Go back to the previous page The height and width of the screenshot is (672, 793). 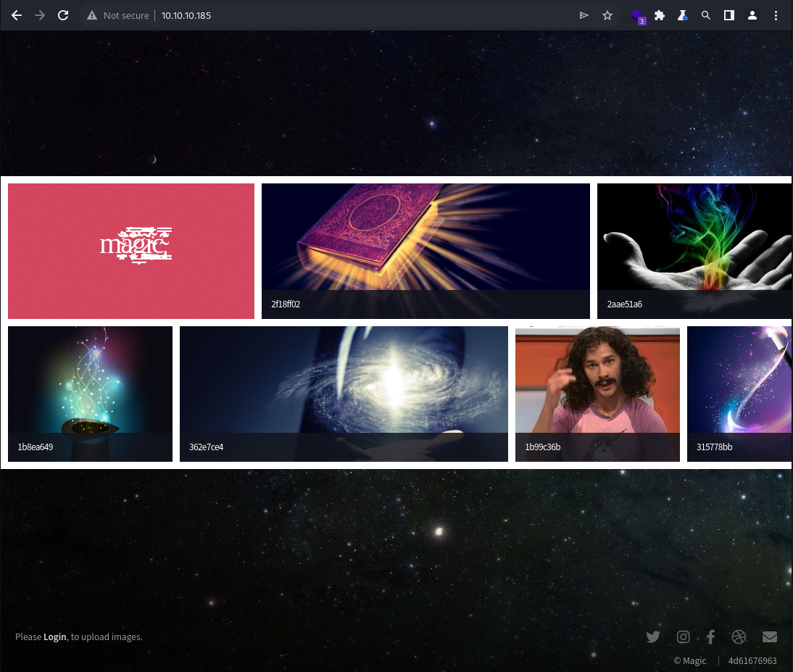[17, 15]
